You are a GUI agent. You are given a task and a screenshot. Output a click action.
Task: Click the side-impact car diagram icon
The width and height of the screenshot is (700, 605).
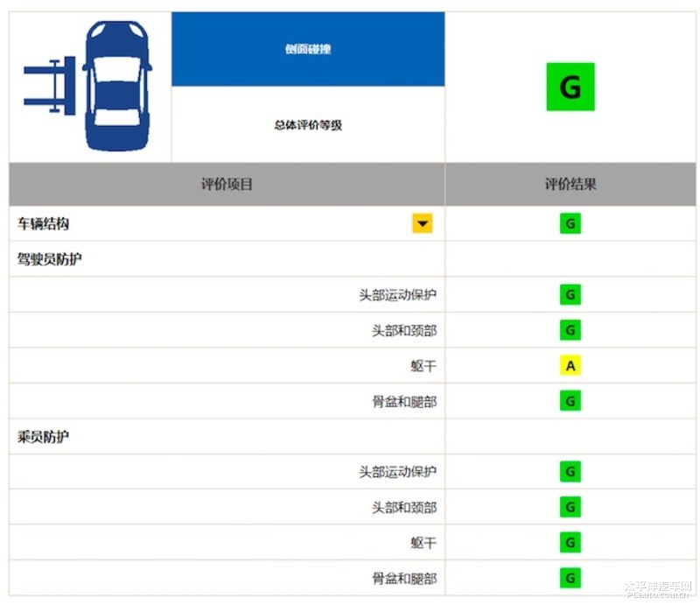point(88,86)
